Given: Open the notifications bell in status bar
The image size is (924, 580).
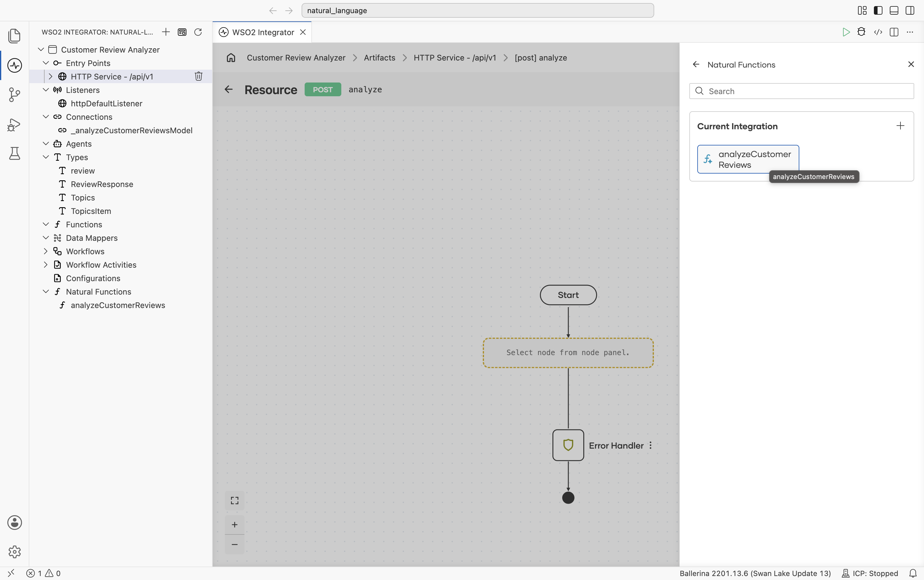Looking at the screenshot, I should (x=913, y=573).
